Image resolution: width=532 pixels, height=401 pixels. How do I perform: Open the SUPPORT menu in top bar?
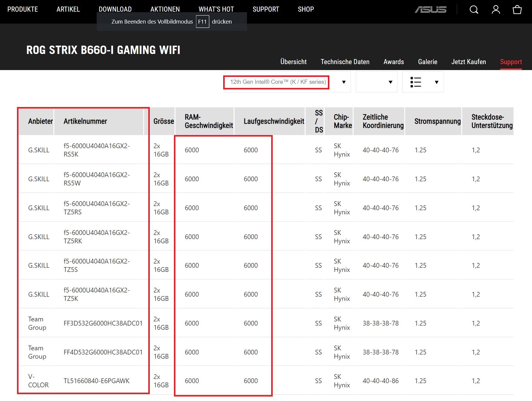coord(266,9)
